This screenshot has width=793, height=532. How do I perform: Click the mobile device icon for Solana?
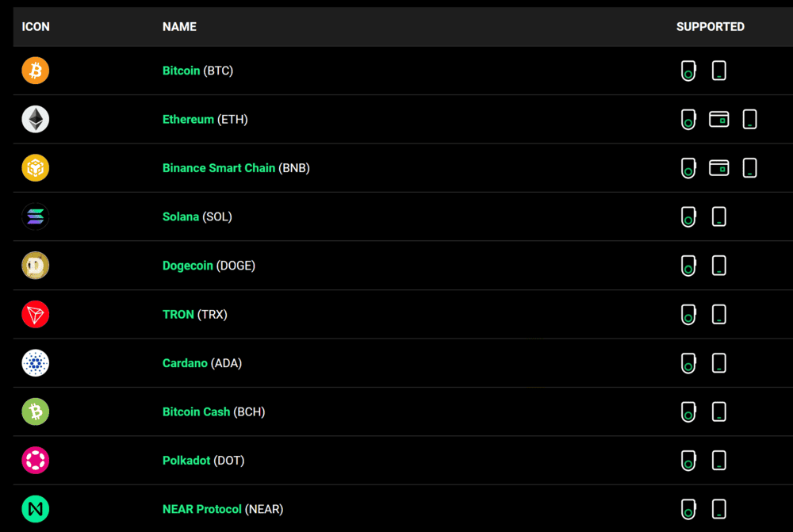click(x=718, y=216)
